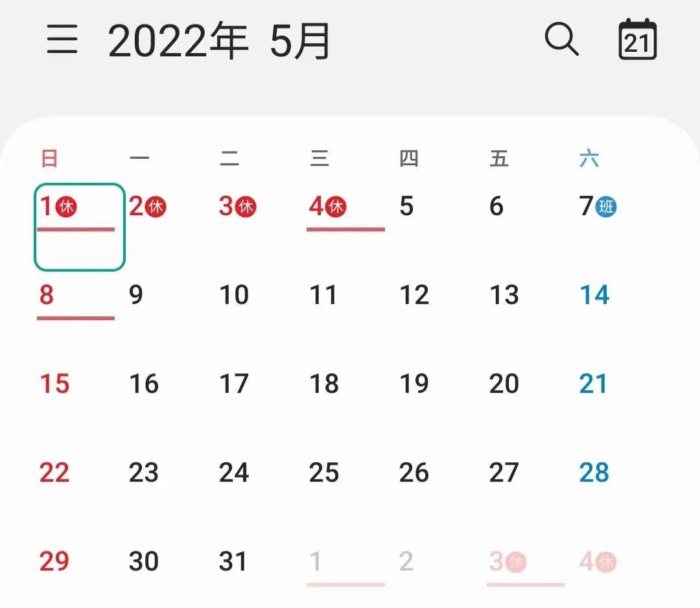Tap the 休 badge on May 3
This screenshot has height=608, width=700.
tap(246, 207)
